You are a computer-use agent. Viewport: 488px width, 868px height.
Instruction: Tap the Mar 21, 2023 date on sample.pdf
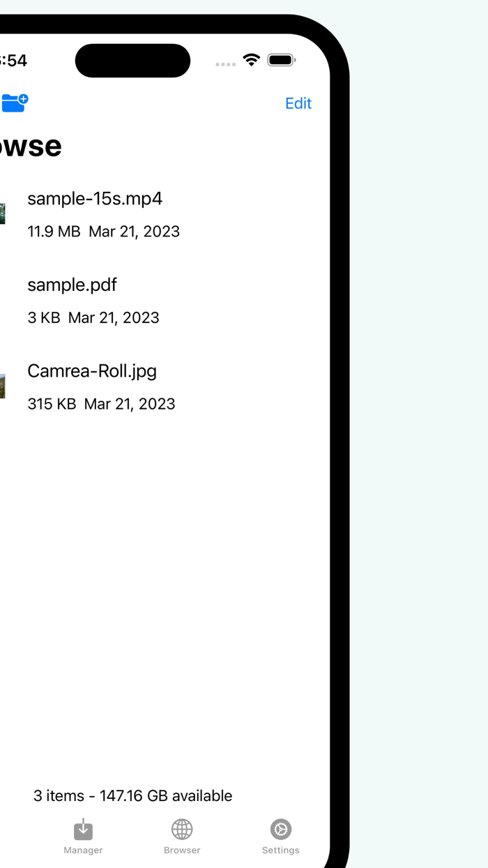coord(114,317)
